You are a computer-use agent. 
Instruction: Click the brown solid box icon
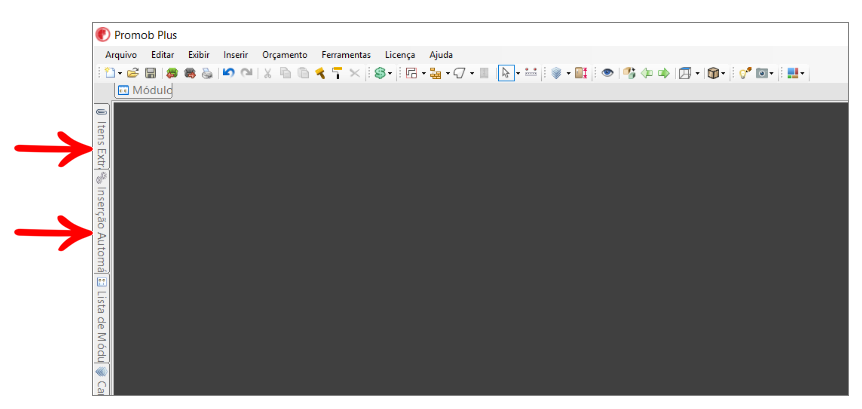(x=713, y=73)
